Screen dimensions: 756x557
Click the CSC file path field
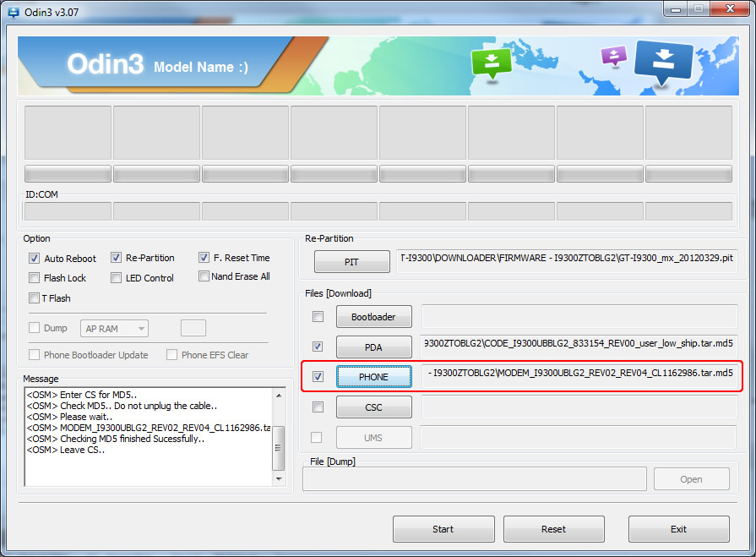(x=579, y=407)
